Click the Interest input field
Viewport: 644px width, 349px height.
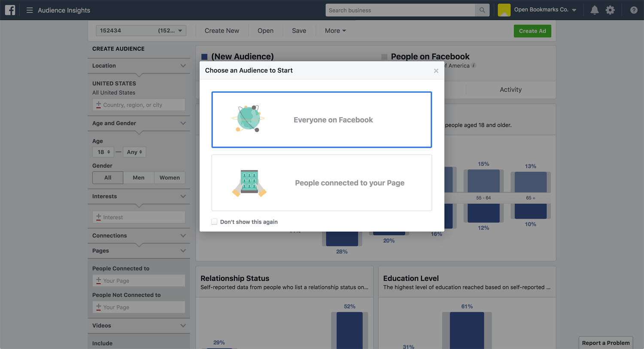point(139,217)
